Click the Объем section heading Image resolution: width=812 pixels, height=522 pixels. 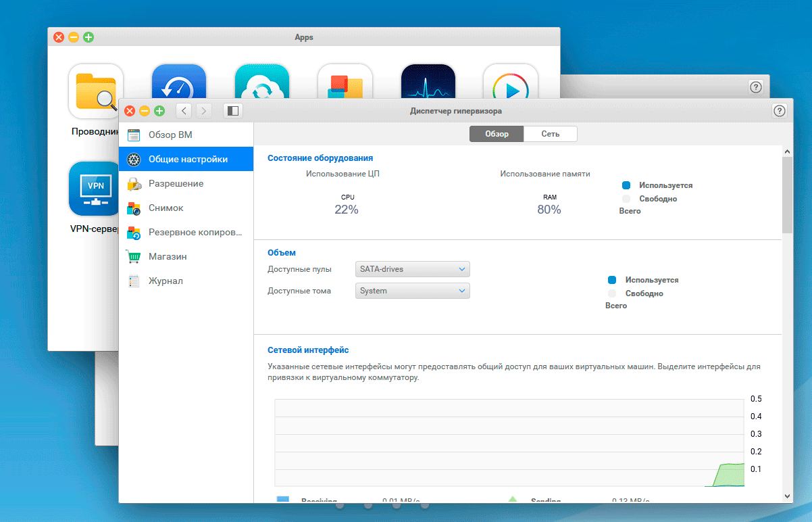tap(282, 253)
